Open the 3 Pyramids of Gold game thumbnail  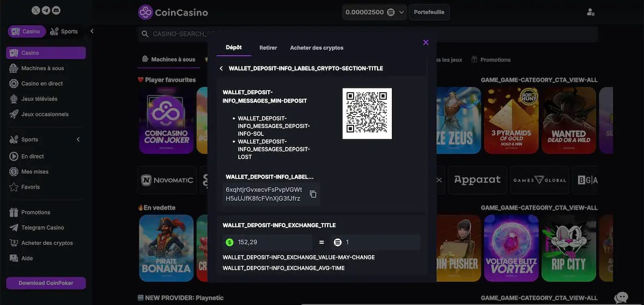coord(511,120)
